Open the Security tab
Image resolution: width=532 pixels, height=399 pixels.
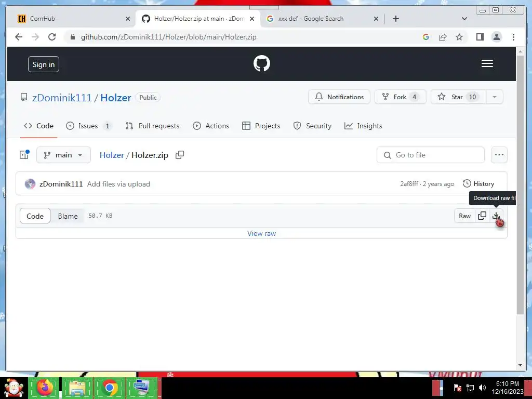coord(312,126)
